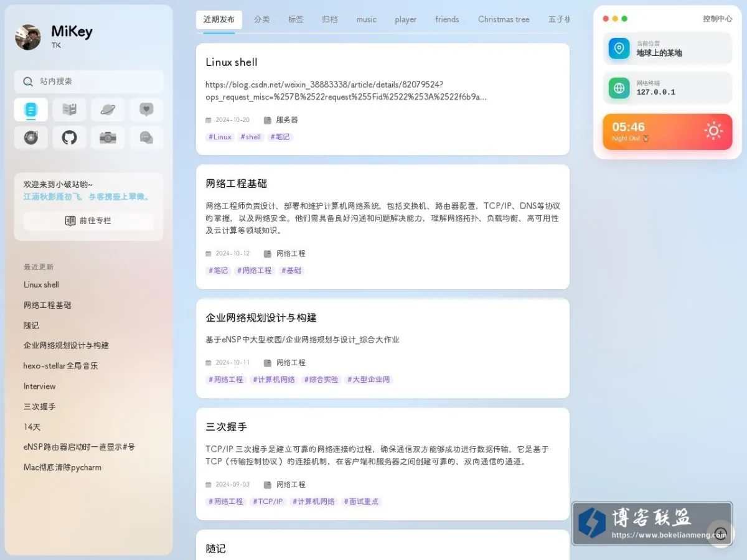The height and width of the screenshot is (560, 747).
Task: Open the Christmas tree tab
Action: click(x=504, y=19)
